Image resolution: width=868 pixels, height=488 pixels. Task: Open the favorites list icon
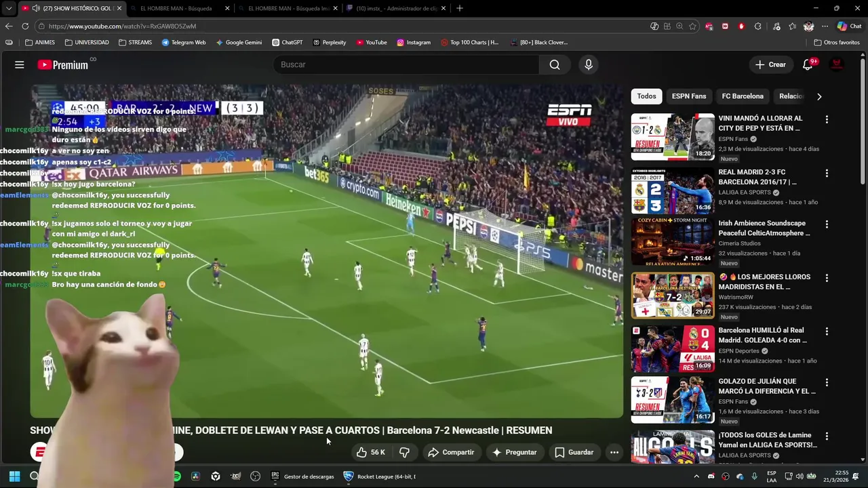point(793,26)
